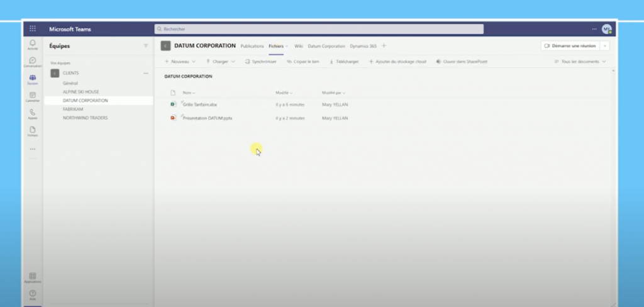The height and width of the screenshot is (307, 644).
Task: Open dropdown arrow next to Démarrer une réunion
Action: 604,46
